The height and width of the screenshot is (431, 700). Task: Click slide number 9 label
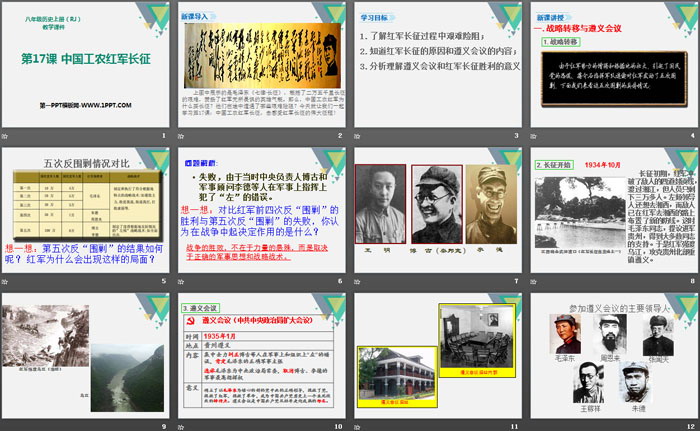coord(164,427)
